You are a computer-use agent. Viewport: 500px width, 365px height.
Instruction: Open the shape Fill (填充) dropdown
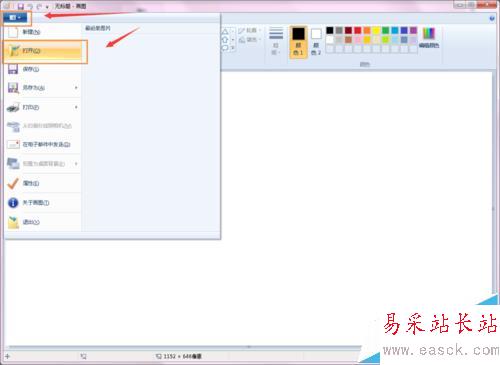(x=250, y=40)
